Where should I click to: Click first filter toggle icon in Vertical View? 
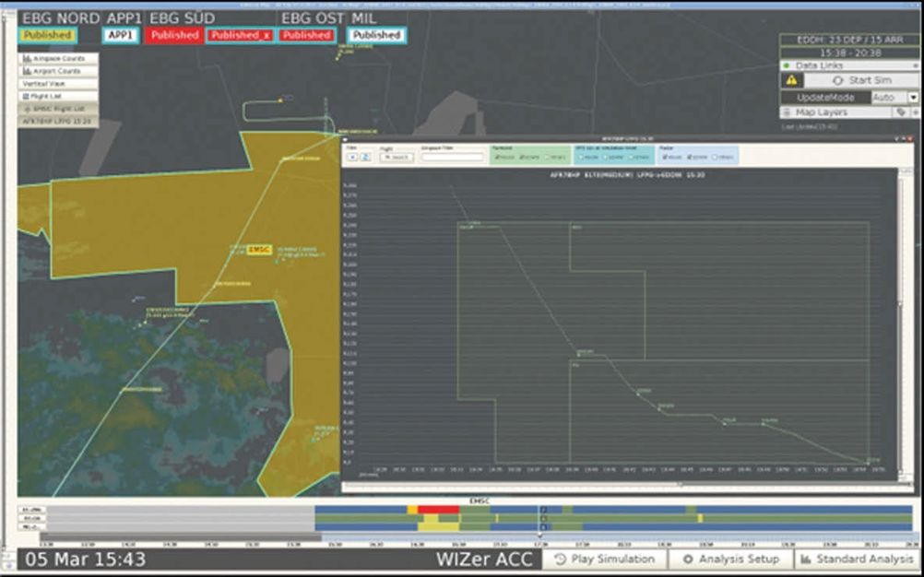[x=352, y=158]
